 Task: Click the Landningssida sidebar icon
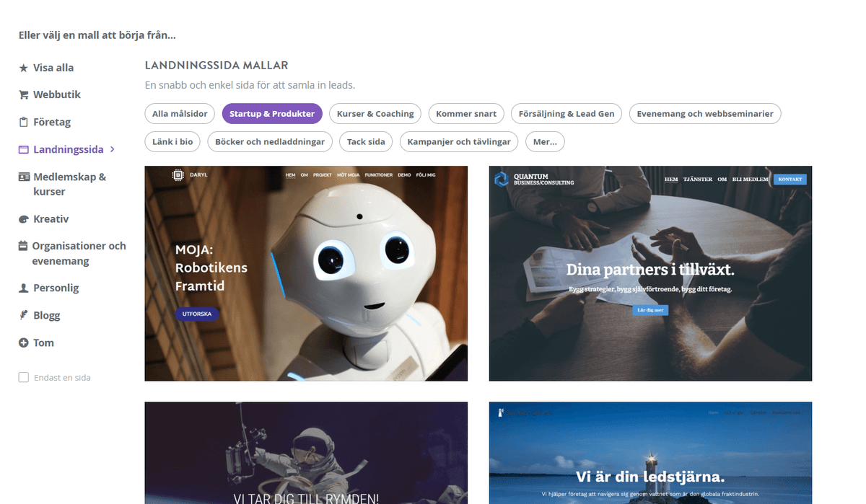[24, 149]
